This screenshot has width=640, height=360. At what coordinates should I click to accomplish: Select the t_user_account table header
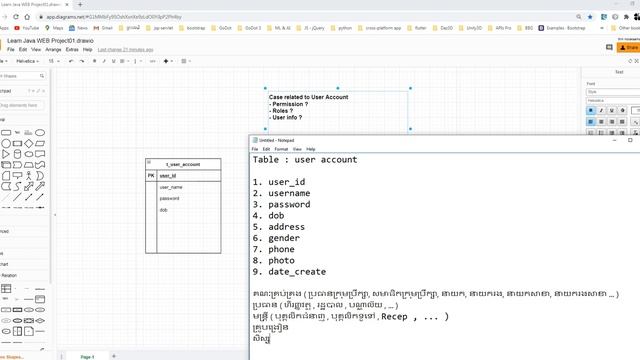coord(183,164)
